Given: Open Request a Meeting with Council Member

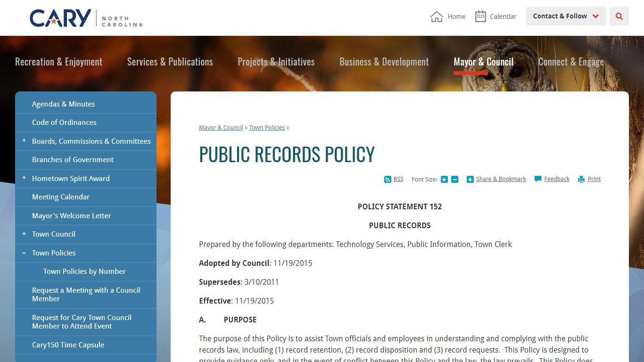Looking at the screenshot, I should pos(86,295).
